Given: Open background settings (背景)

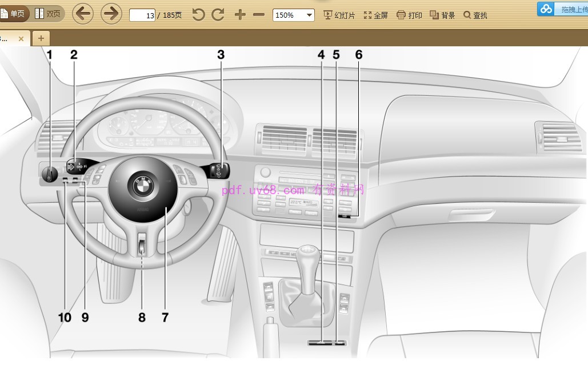Looking at the screenshot, I should (442, 15).
